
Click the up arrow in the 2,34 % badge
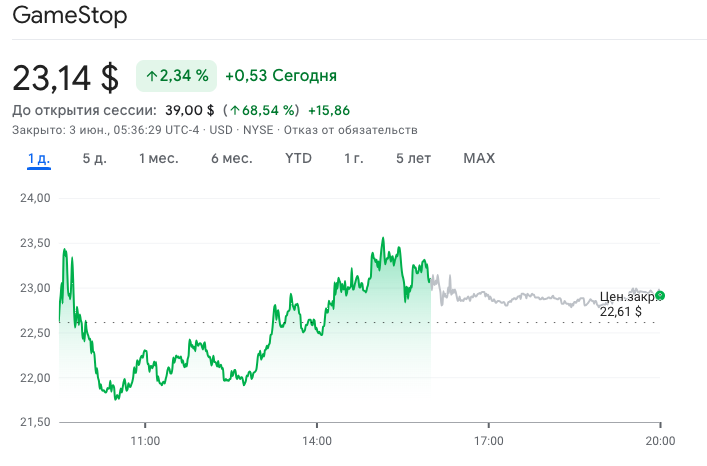coord(152,75)
